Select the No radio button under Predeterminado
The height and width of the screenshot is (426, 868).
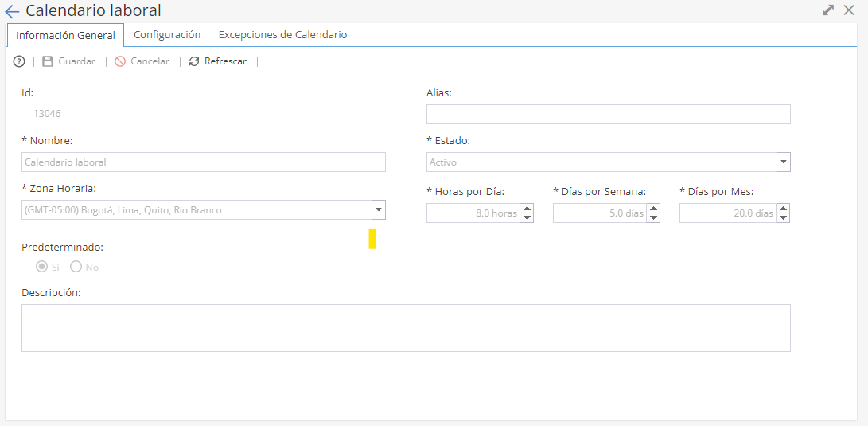click(76, 267)
